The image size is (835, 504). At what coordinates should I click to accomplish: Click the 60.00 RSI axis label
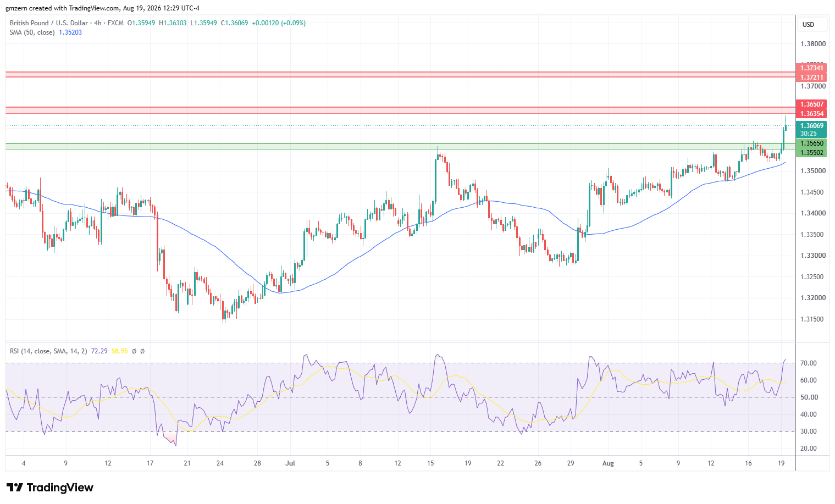click(x=808, y=380)
